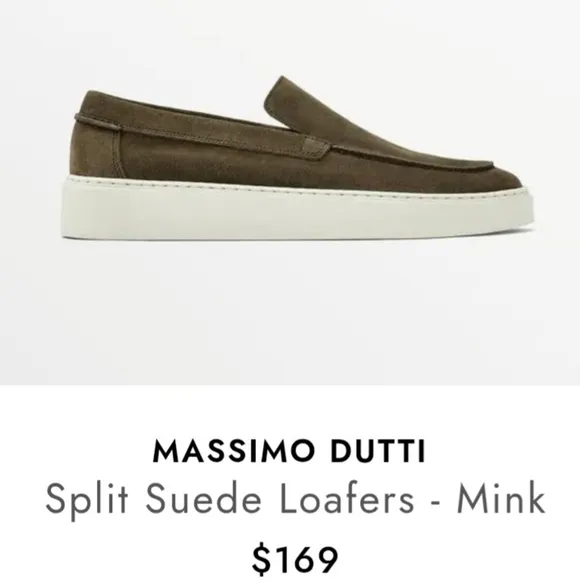
Task: Select the $169 price label
Action: (x=295, y=559)
